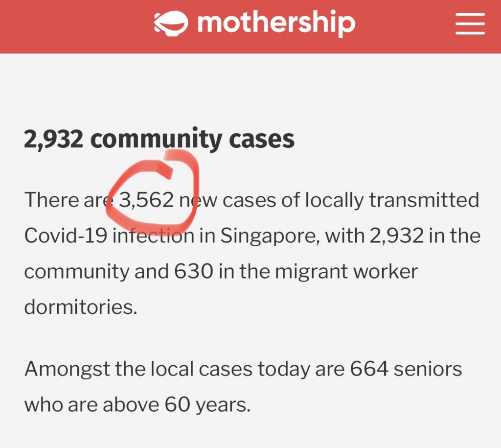Click the number 630 in the paragraph
This screenshot has height=448, width=501.
(x=194, y=271)
